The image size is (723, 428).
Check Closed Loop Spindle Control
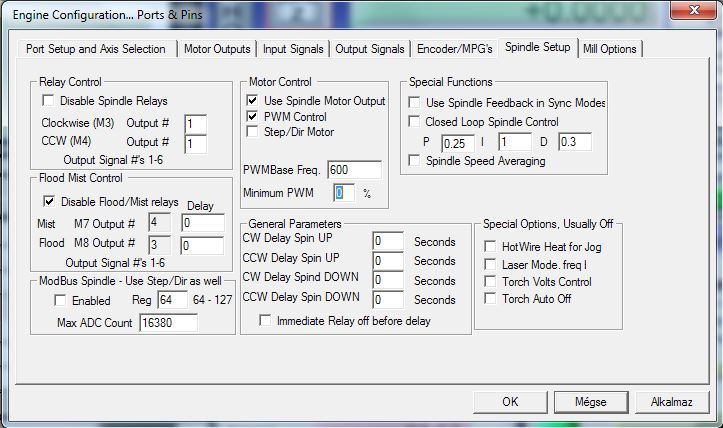(x=415, y=122)
